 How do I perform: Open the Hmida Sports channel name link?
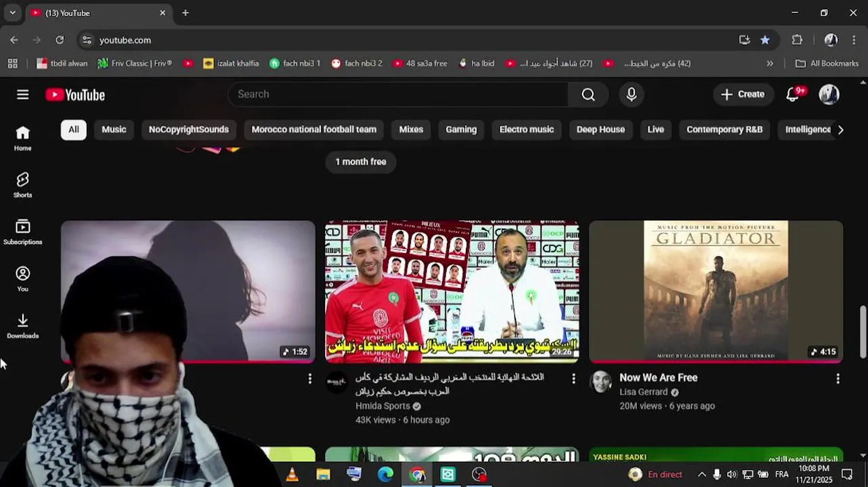point(383,406)
